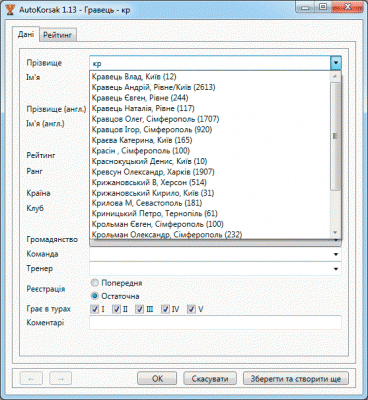Select the Дані tab
The width and height of the screenshot is (368, 400).
(x=26, y=34)
